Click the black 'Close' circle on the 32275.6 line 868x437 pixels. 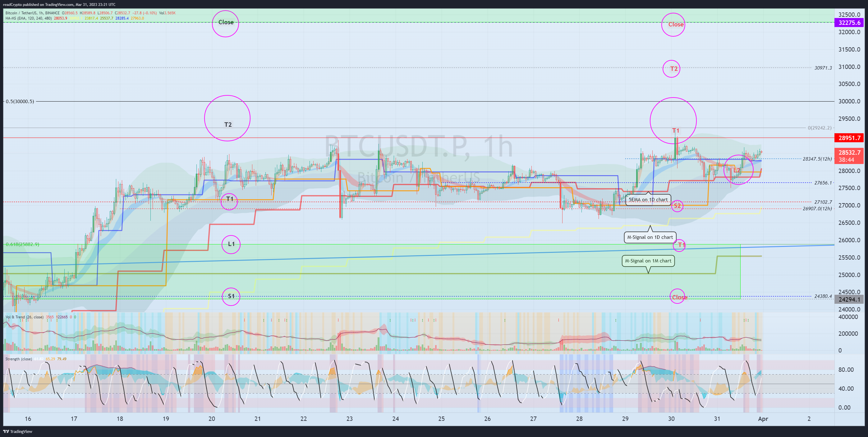click(225, 23)
